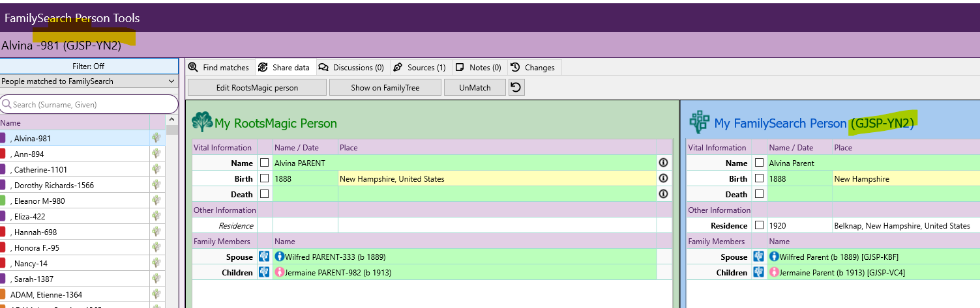The image size is (980, 308).
Task: Click the Filter: Off button
Action: (89, 66)
